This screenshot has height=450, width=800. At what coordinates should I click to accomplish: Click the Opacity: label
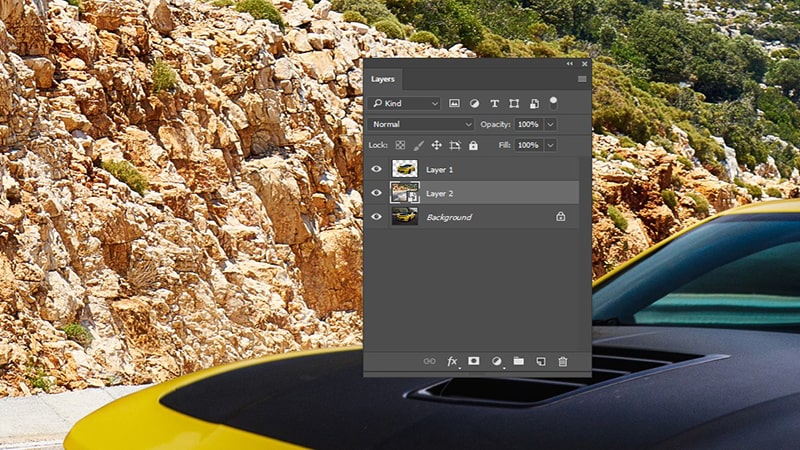[x=495, y=124]
